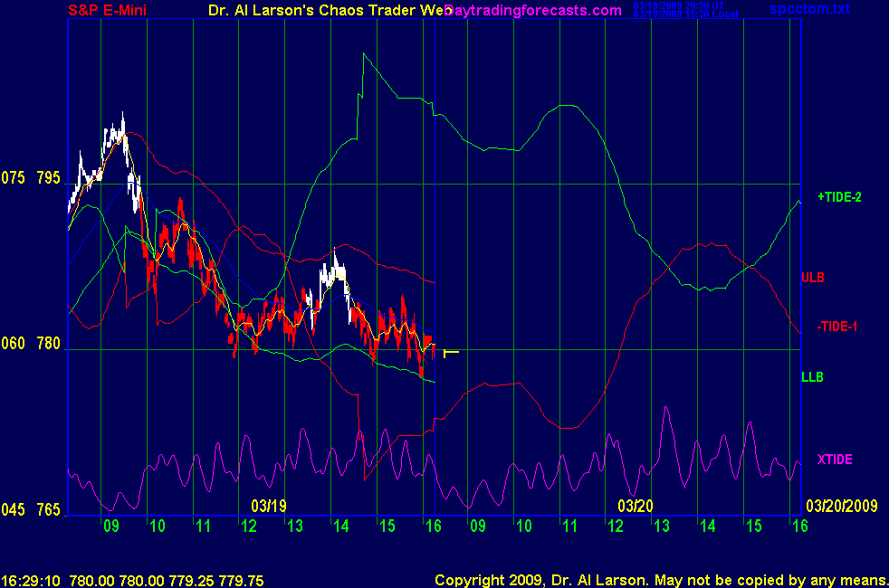Select the yellow 03/20 date label mid-chart
This screenshot has width=889, height=588.
636,505
